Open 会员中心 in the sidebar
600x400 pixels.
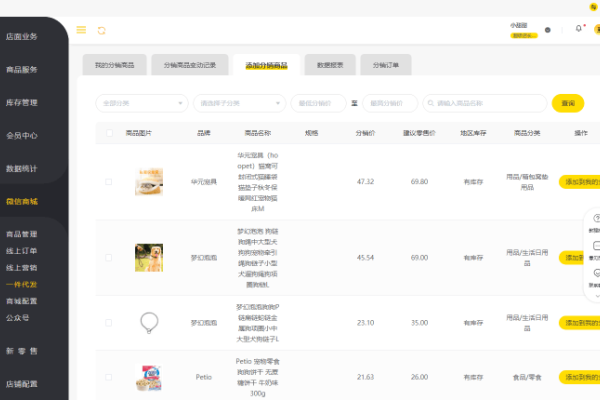(x=21, y=135)
